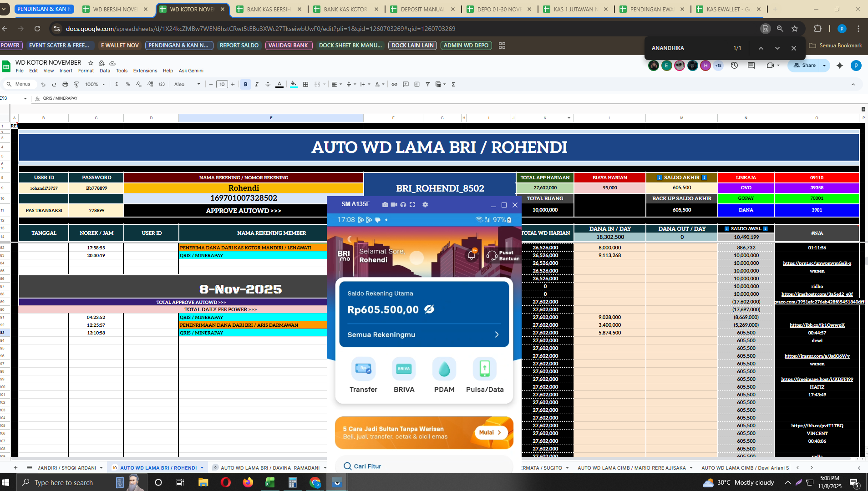Open the AUTO WD LAMA BRI / ROHENDI tab menu arrow
The width and height of the screenshot is (868, 491).
point(202,468)
